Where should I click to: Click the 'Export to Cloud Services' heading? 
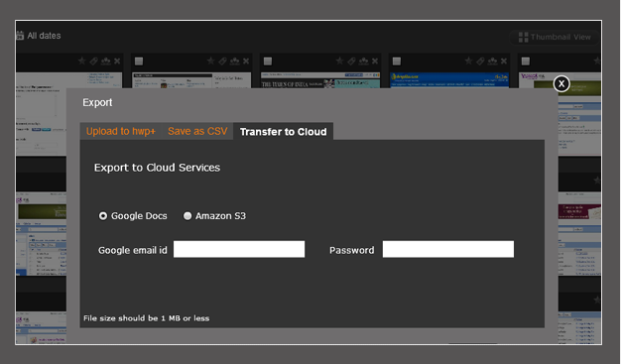tap(157, 168)
